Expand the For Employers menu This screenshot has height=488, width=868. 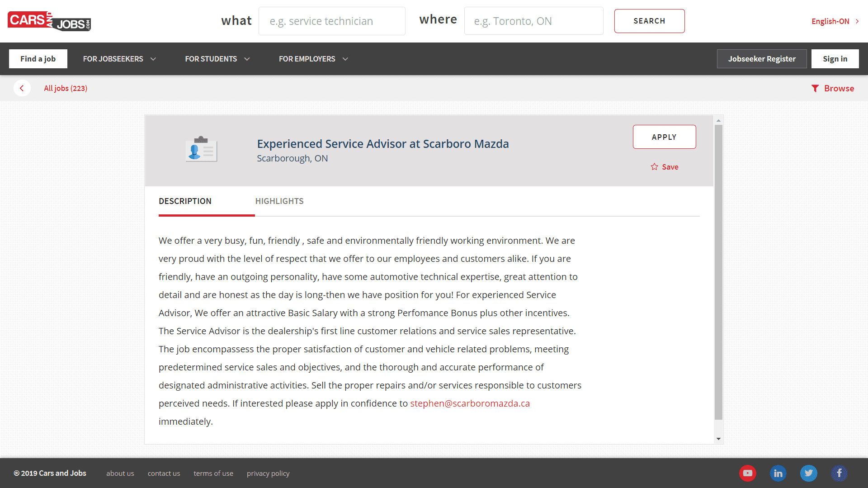click(313, 59)
